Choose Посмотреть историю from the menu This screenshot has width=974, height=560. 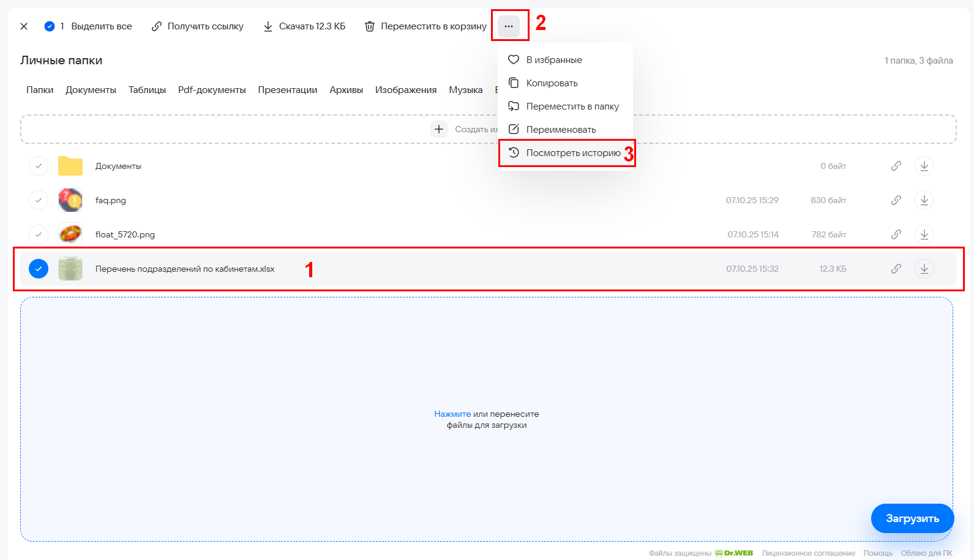pos(566,153)
